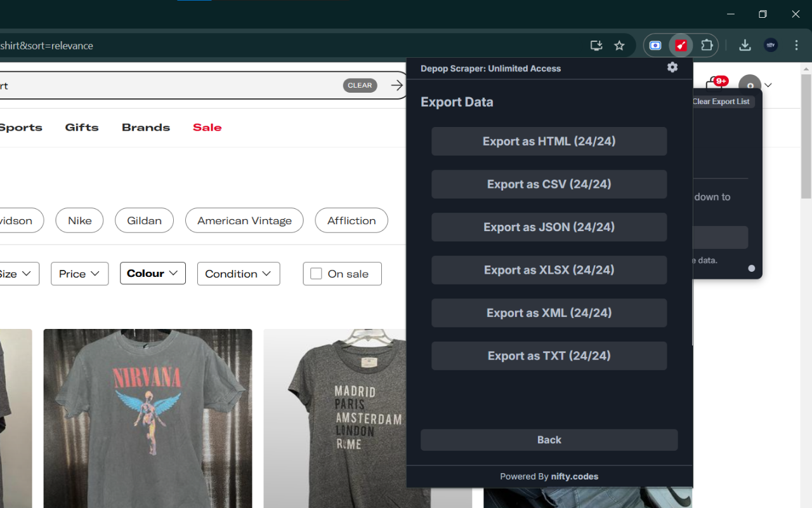The height and width of the screenshot is (508, 812).
Task: Select the American Vintage brand chip
Action: (x=244, y=220)
